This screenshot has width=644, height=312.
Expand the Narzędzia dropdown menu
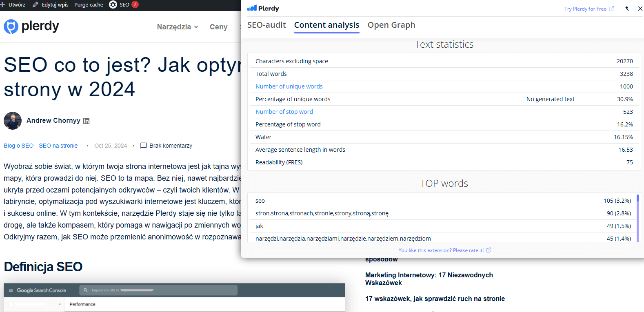pyautogui.click(x=178, y=27)
